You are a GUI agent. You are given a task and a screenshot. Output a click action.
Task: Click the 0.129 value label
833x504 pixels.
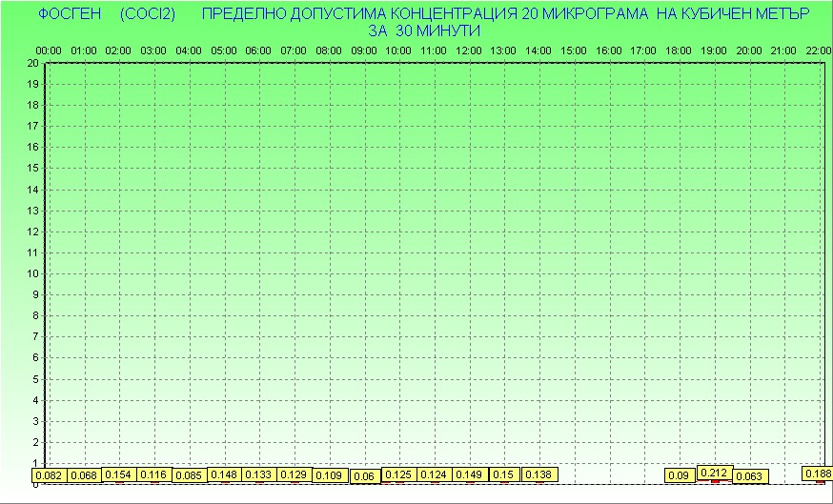click(295, 474)
